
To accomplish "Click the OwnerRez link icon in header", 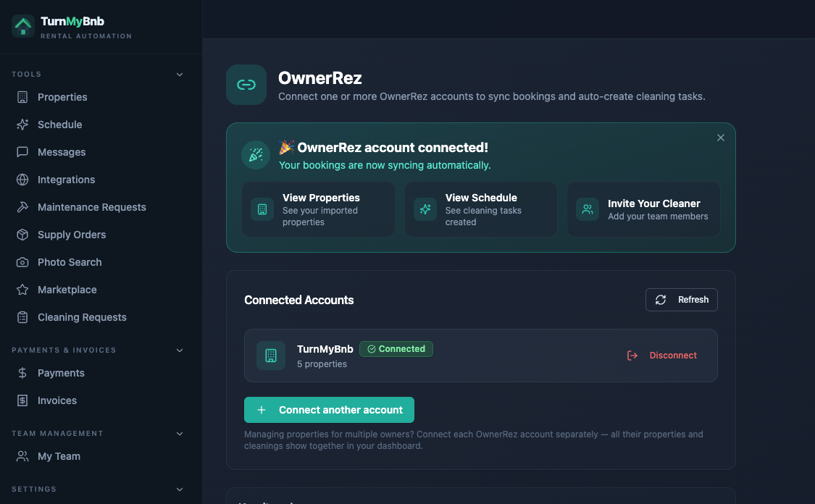I will coord(246,85).
